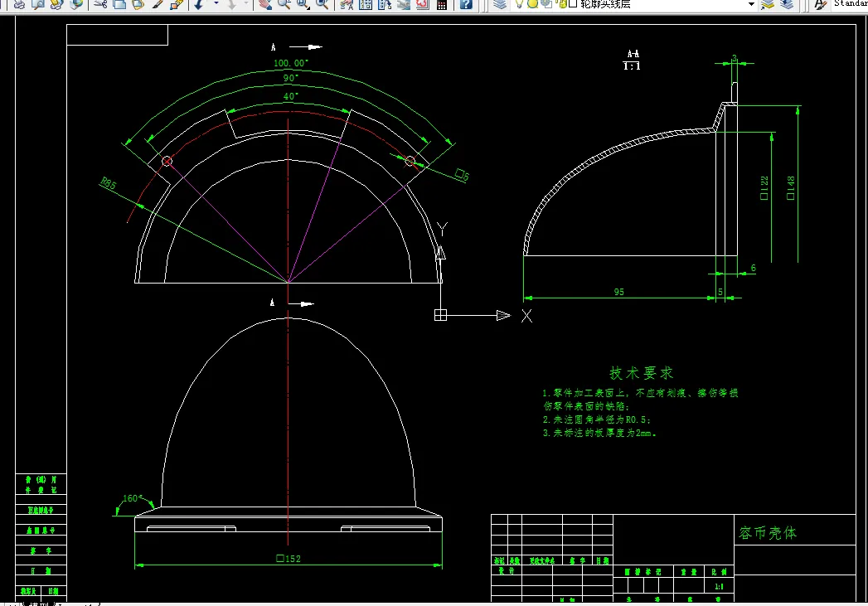Select the 3 thickness dimension text
Image resolution: width=868 pixels, height=606 pixels.
click(x=734, y=58)
